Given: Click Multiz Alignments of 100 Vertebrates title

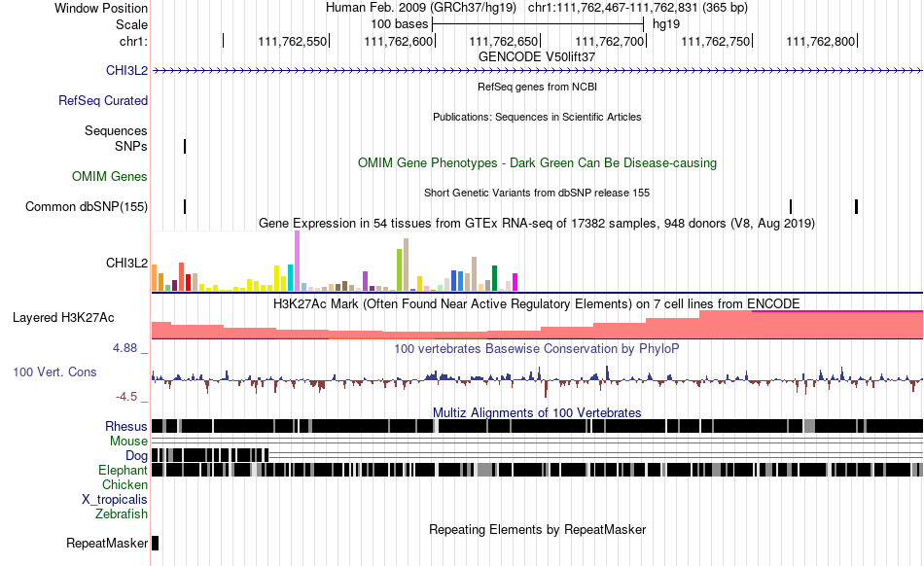Looking at the screenshot, I should (x=537, y=413).
